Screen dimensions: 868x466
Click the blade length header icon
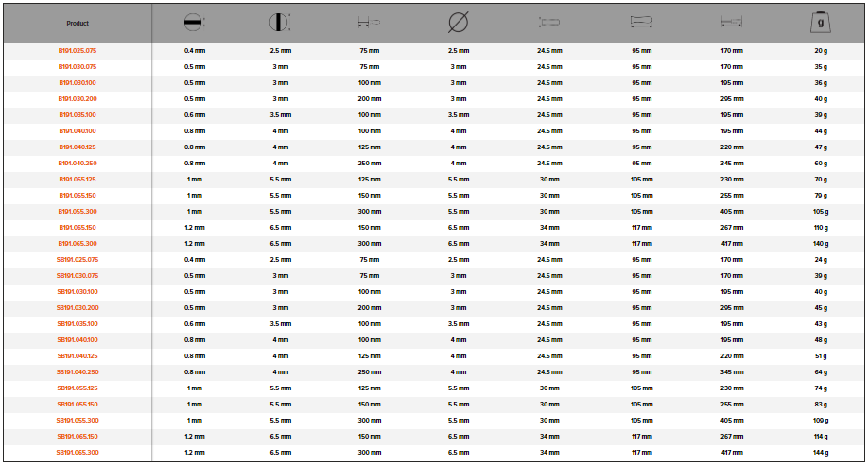tap(369, 23)
